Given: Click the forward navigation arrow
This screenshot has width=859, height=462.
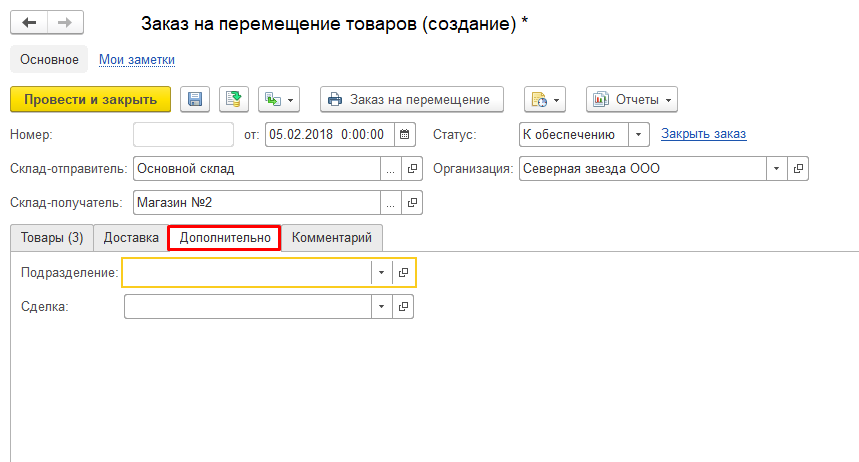Looking at the screenshot, I should (x=65, y=23).
